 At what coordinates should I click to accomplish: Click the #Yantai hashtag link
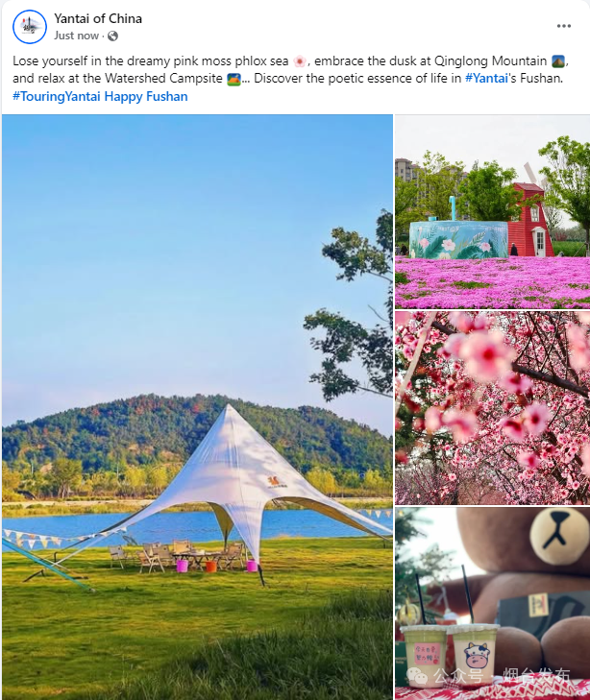click(x=486, y=78)
